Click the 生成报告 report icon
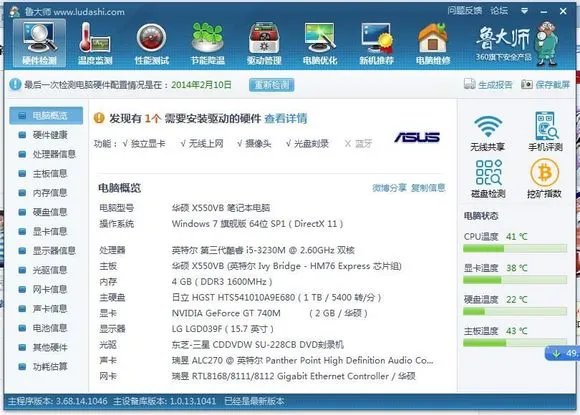 469,84
